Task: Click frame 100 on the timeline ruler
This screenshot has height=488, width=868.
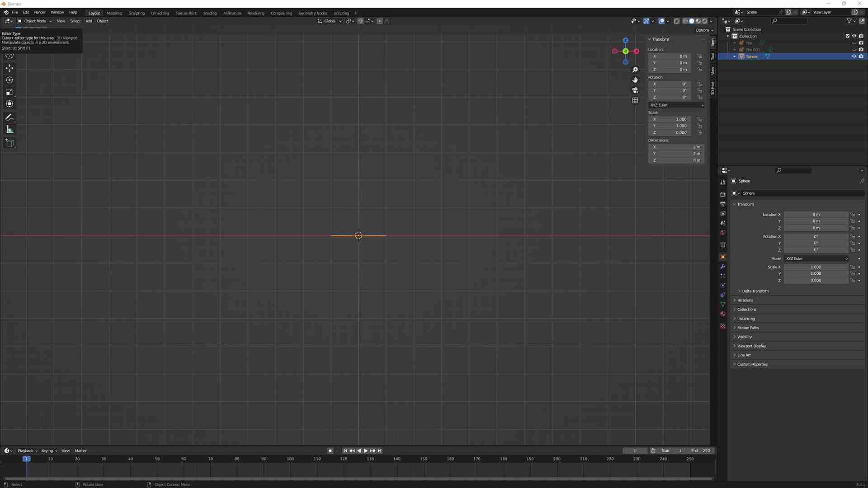Action: 290,459
